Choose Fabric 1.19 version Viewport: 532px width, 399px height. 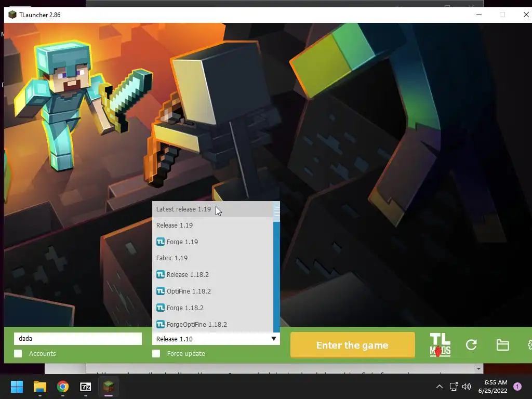click(212, 258)
